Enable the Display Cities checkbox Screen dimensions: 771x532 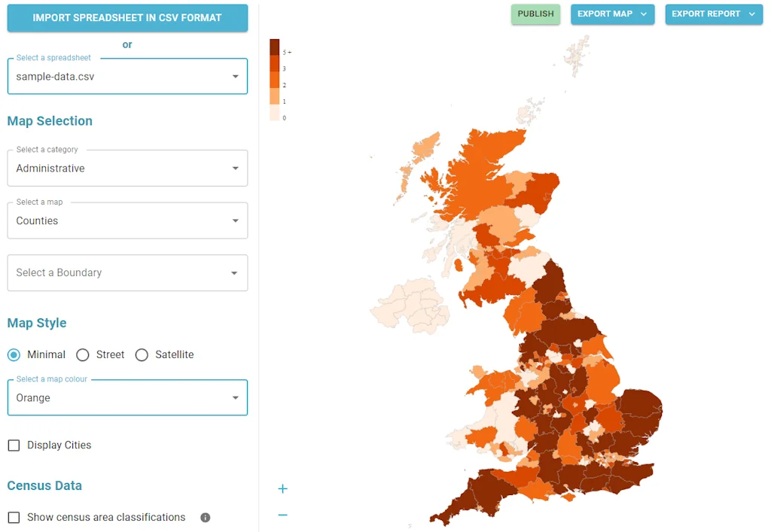point(13,445)
